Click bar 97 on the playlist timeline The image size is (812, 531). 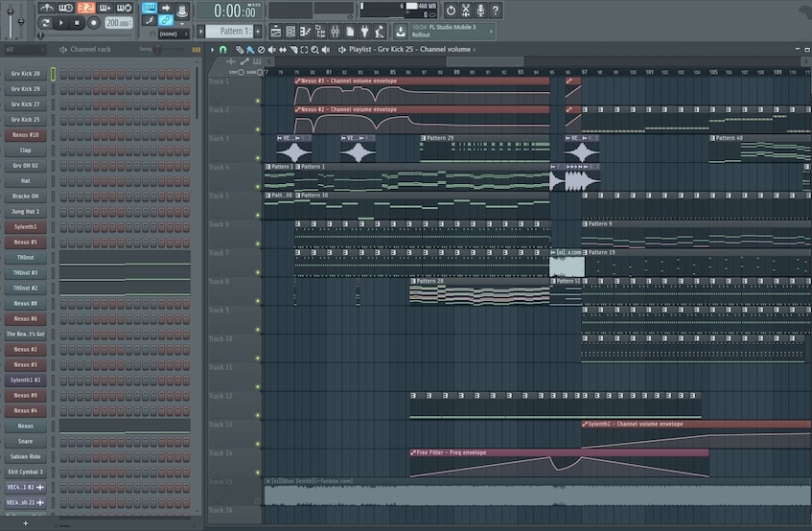[584, 73]
